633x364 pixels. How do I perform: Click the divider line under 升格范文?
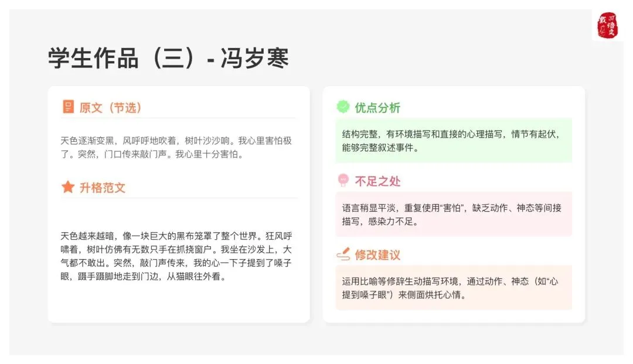pyautogui.click(x=178, y=198)
